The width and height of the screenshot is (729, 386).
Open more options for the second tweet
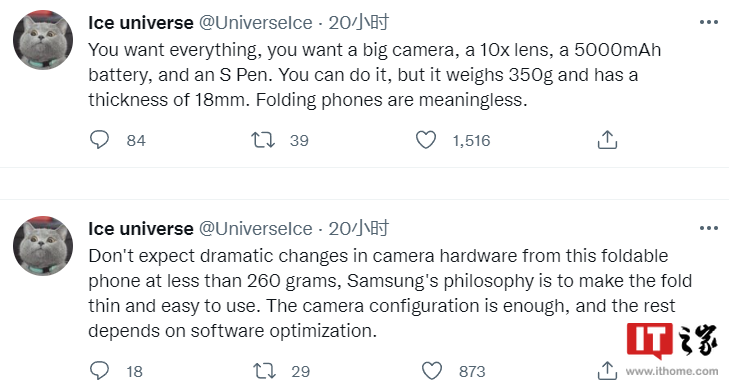click(709, 228)
